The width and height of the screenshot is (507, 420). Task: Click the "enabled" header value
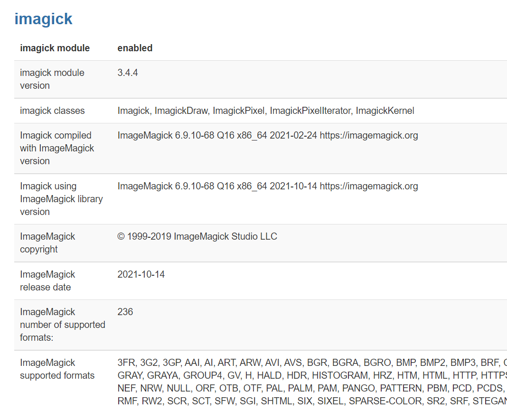click(x=135, y=48)
